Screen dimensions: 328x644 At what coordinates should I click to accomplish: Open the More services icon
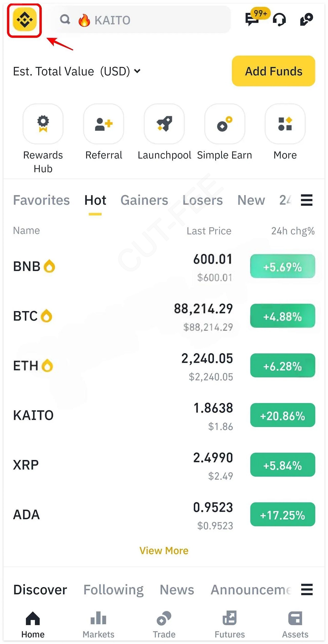285,124
